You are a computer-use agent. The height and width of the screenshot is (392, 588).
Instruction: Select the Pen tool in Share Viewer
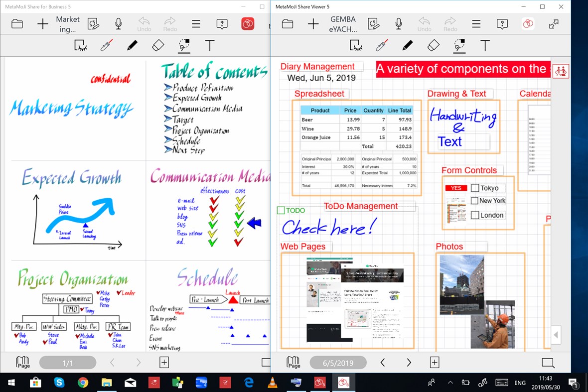pyautogui.click(x=407, y=45)
